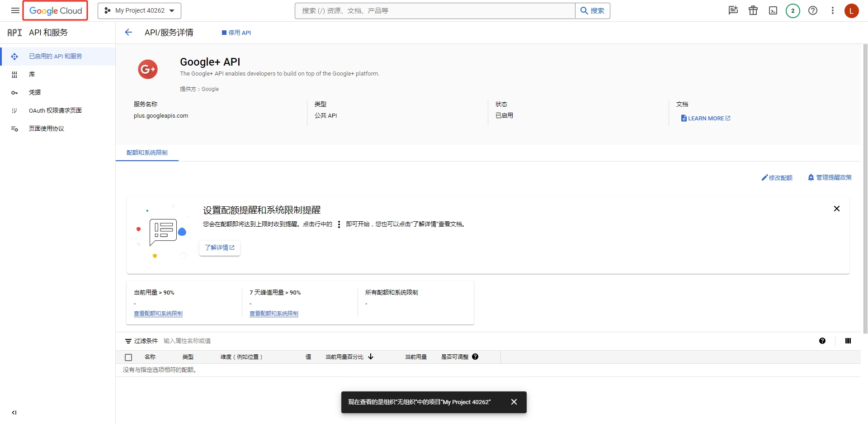This screenshot has height=424, width=868.
Task: Click 停用 API button
Action: click(236, 33)
